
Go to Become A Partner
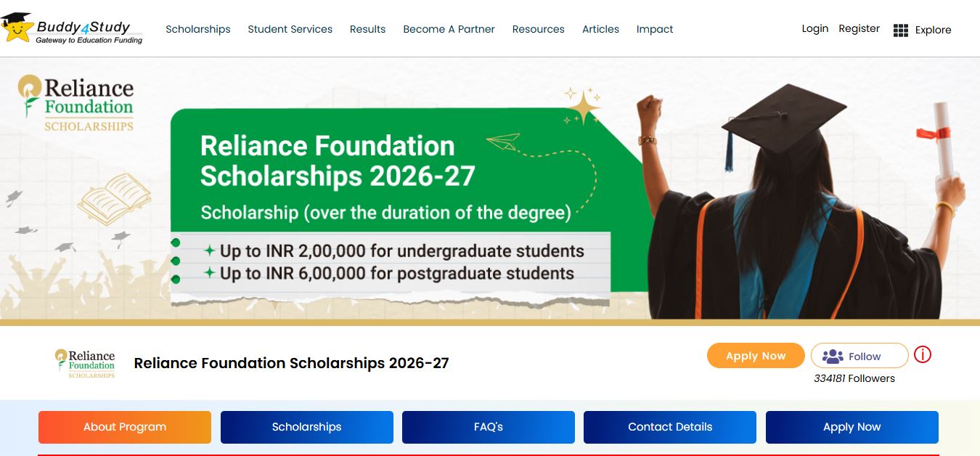click(x=449, y=29)
